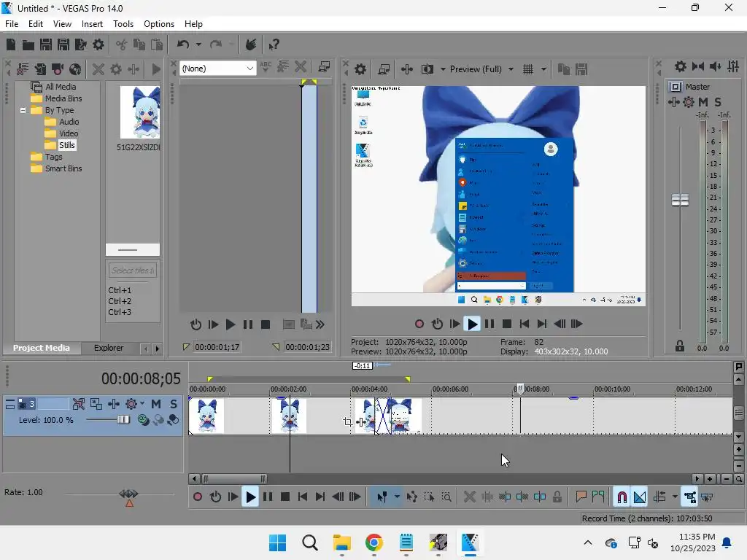Select the normal edit tool in timeline toolbar
The image size is (747, 560).
[x=382, y=497]
